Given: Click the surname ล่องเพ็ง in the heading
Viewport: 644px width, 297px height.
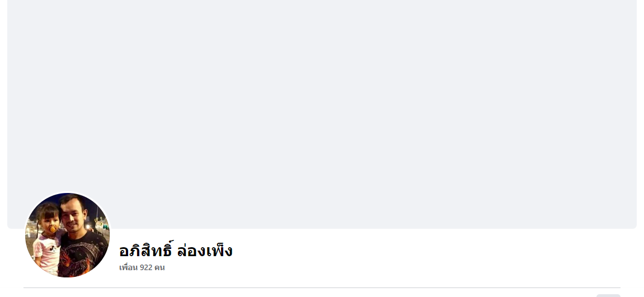Looking at the screenshot, I should point(205,250).
